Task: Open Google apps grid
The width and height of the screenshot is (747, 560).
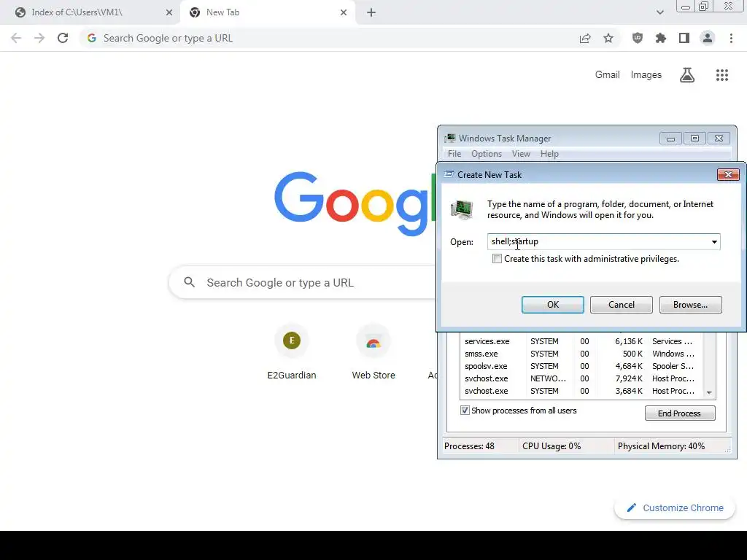Action: point(722,75)
